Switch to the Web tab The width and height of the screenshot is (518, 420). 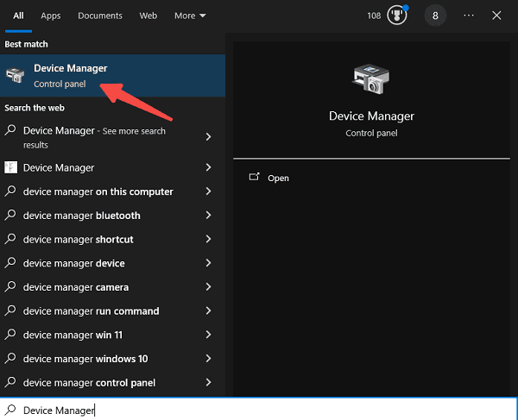(148, 16)
